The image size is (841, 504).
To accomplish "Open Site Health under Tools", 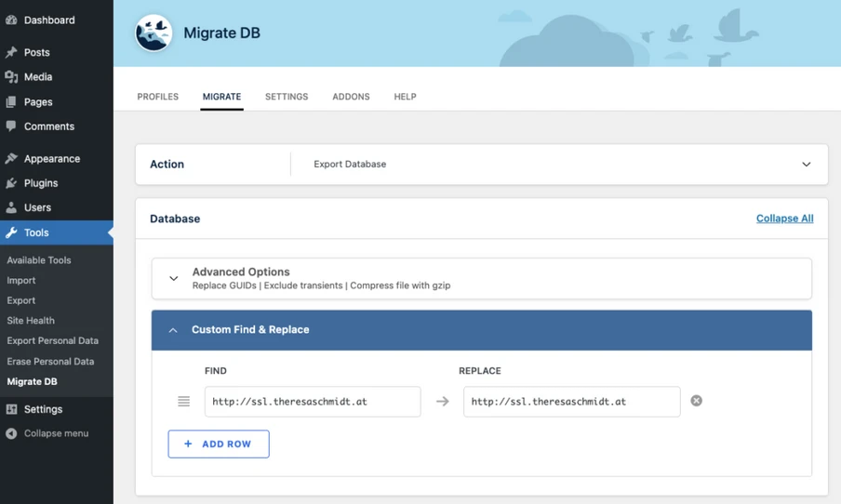I will [x=31, y=321].
